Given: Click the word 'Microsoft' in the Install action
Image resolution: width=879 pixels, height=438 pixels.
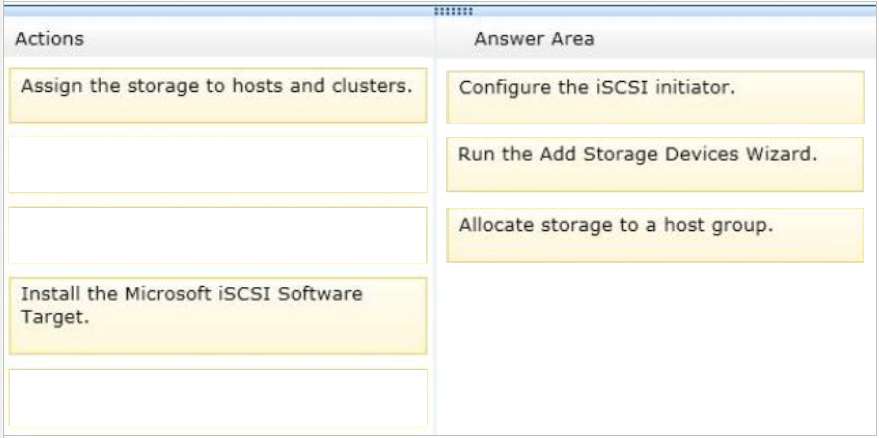Looking at the screenshot, I should click(x=167, y=293).
